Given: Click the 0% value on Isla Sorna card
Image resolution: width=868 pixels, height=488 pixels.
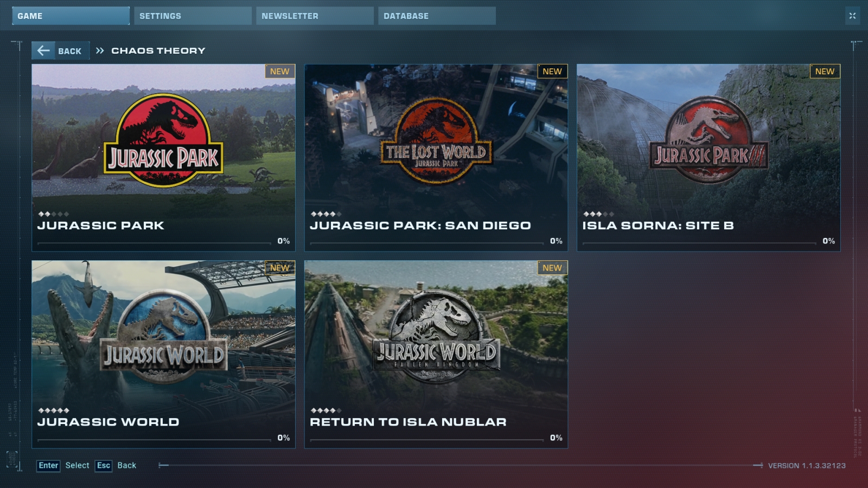Looking at the screenshot, I should pyautogui.click(x=829, y=241).
